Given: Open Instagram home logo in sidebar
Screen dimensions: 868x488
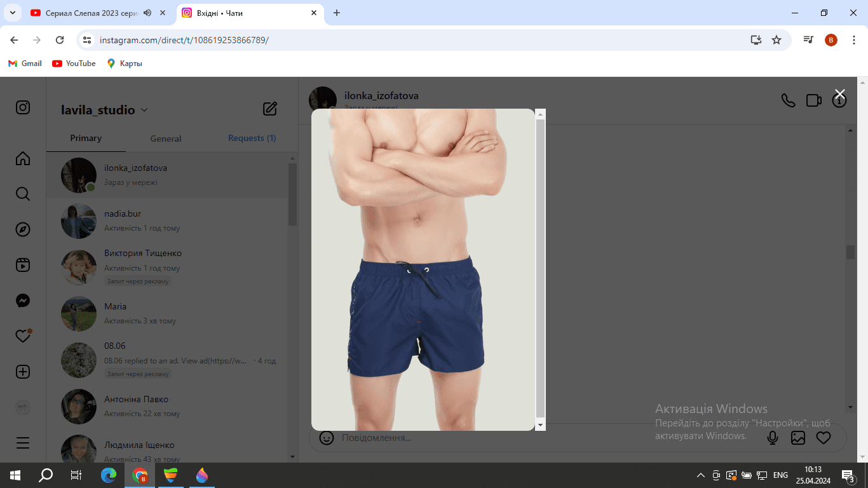Looking at the screenshot, I should click(x=23, y=107).
